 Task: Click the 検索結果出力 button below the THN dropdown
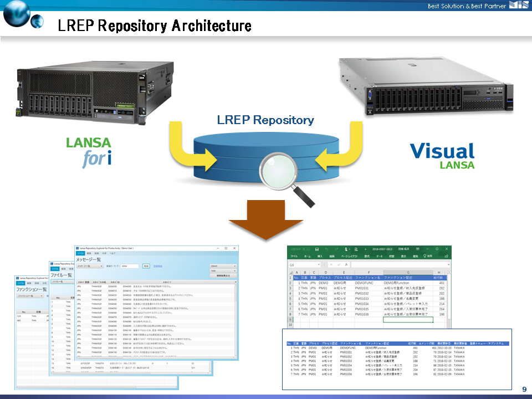point(223,275)
